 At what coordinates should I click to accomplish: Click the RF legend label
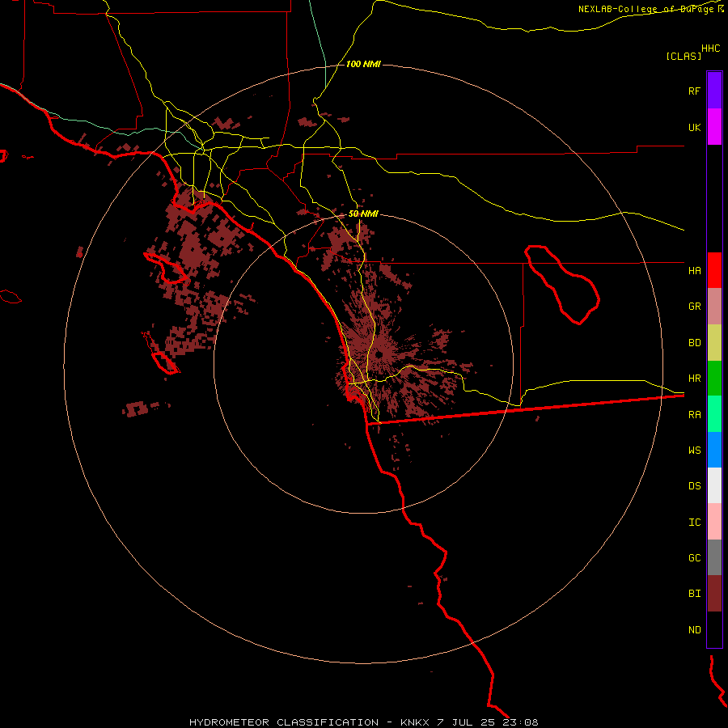[694, 91]
